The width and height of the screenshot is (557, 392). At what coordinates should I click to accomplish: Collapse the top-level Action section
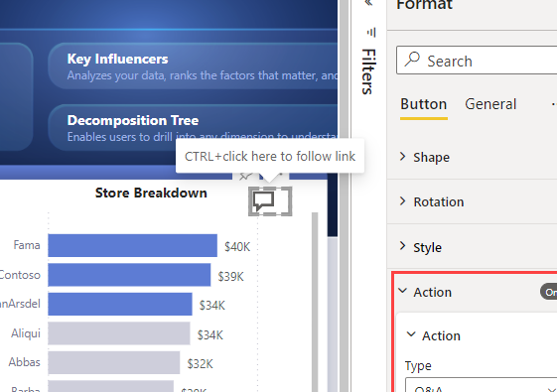coord(402,291)
